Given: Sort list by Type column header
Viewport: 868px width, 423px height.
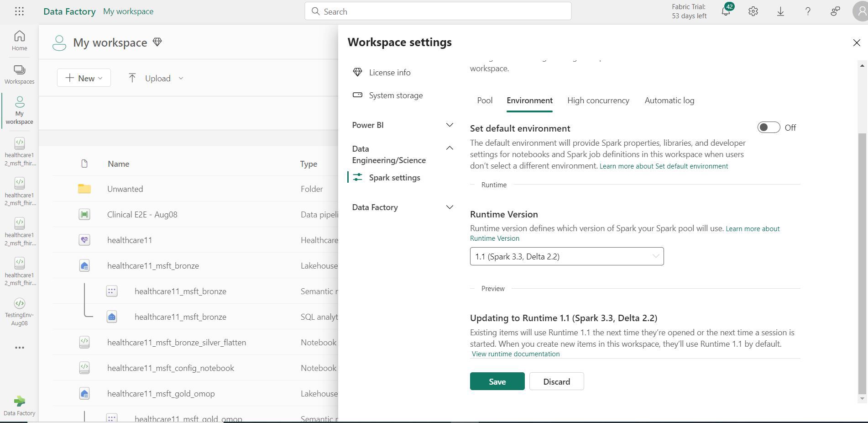Looking at the screenshot, I should [x=309, y=164].
